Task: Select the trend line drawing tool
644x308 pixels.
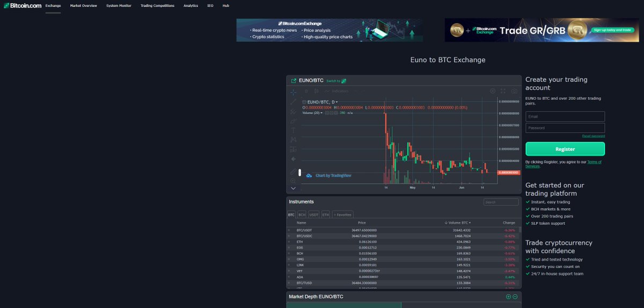Action: click(x=293, y=102)
